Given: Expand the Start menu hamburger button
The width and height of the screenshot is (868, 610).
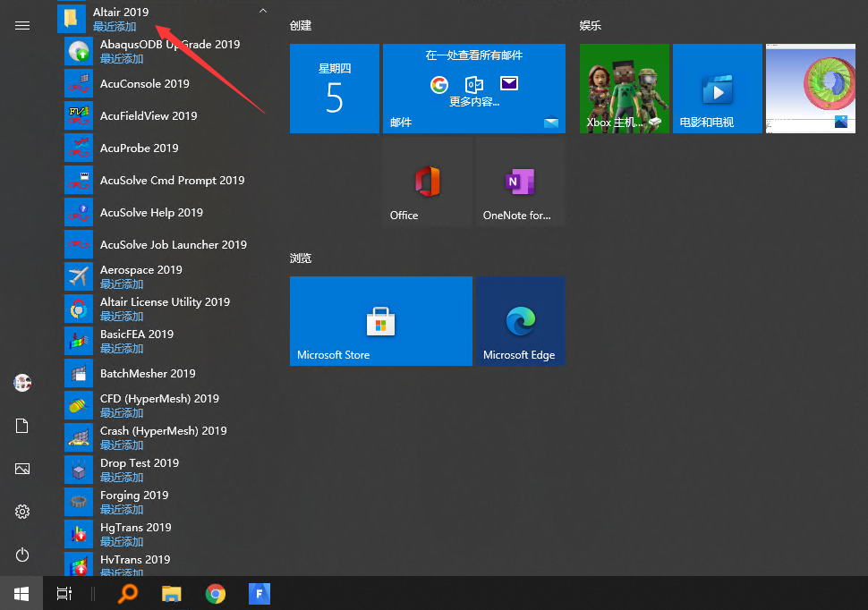Looking at the screenshot, I should (x=22, y=26).
